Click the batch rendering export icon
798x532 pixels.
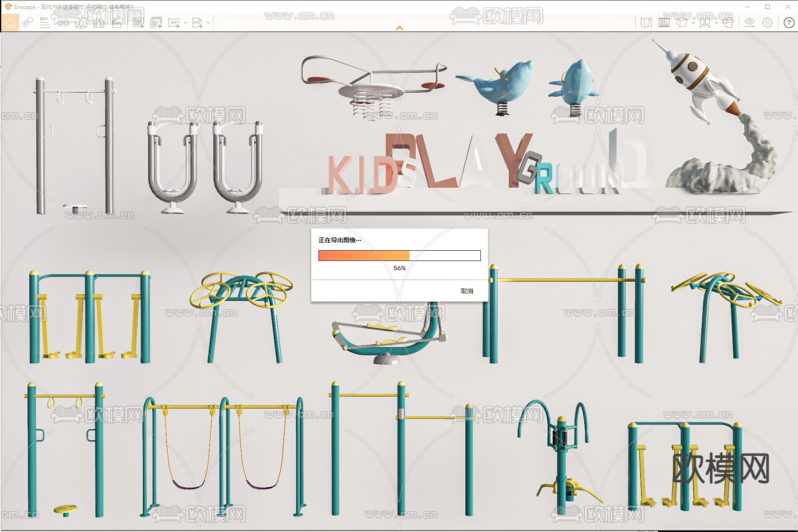coord(156,23)
